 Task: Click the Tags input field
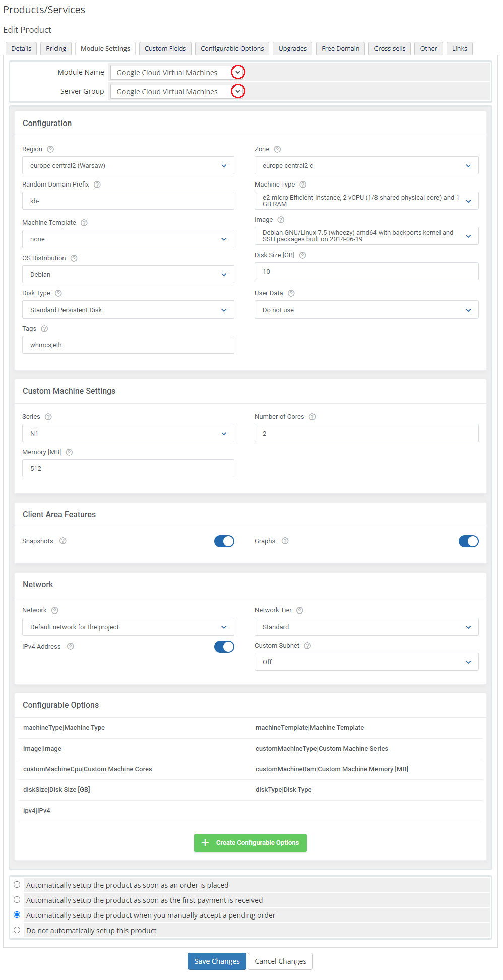click(128, 345)
